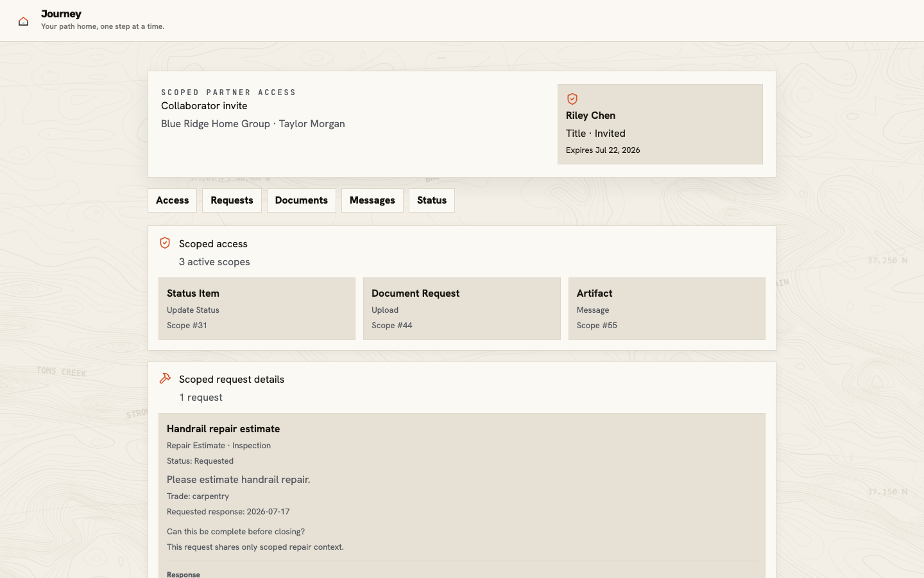Click the 'Message' text in Artifact card
This screenshot has width=924, height=578.
(x=593, y=310)
